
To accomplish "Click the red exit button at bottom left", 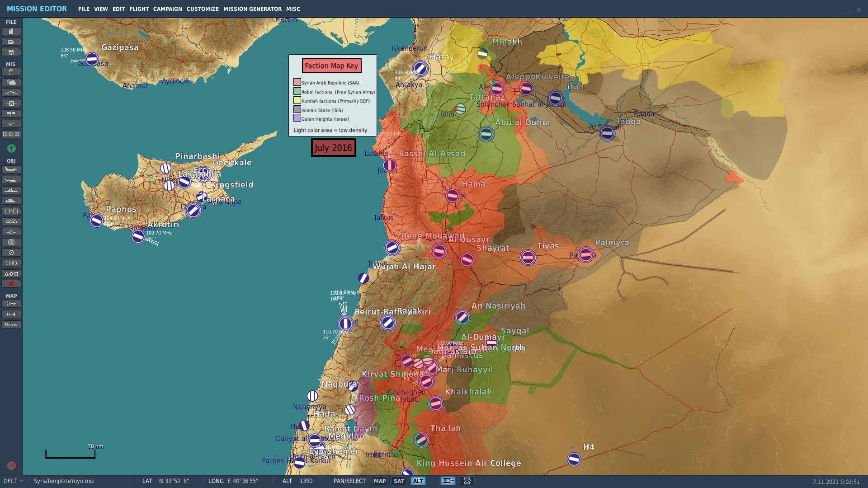I will 12,465.
